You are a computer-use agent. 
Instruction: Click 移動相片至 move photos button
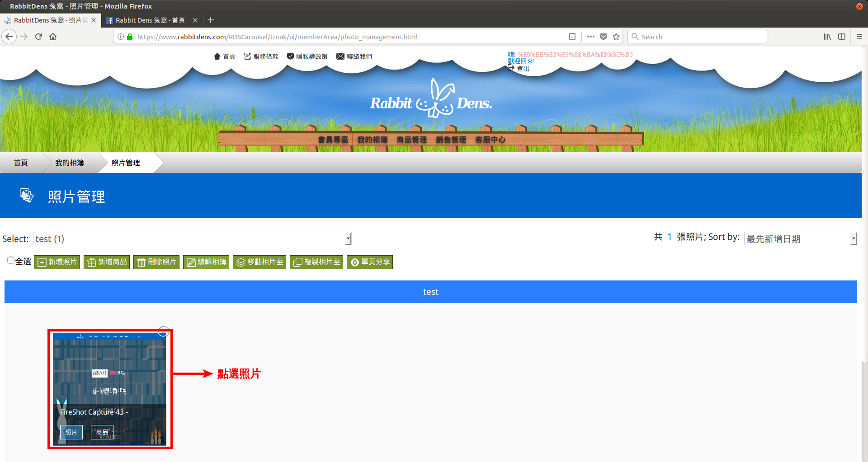(x=259, y=262)
